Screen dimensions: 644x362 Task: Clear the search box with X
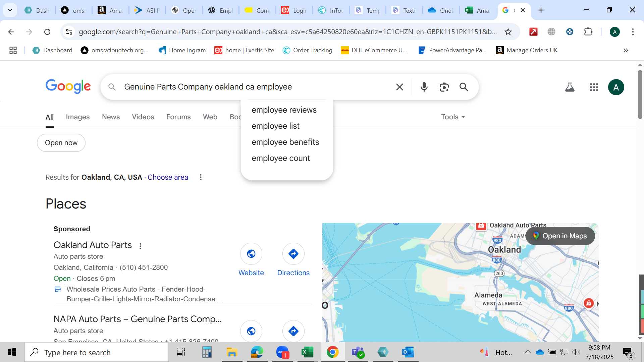click(399, 87)
